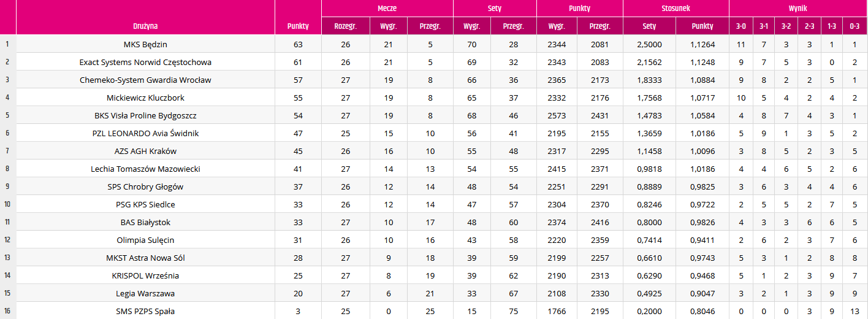The image size is (868, 319).
Task: Click the Rozegr. column header
Action: 346,26
